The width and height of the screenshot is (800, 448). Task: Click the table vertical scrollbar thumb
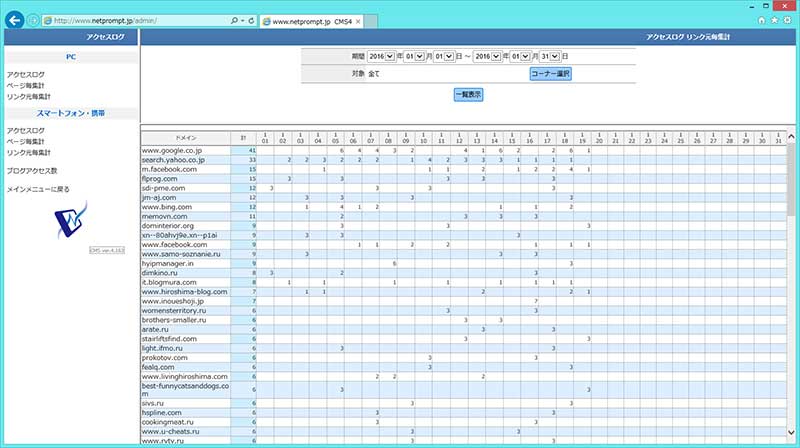791,179
